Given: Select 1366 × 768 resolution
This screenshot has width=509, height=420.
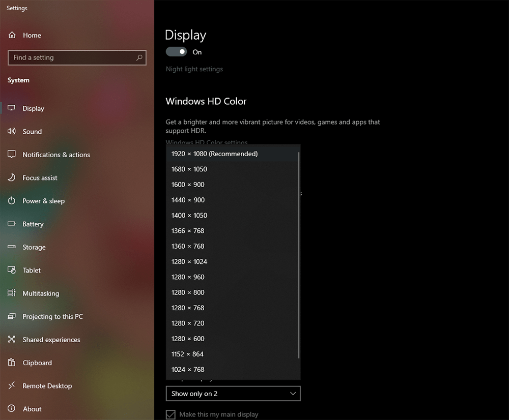Looking at the screenshot, I should 233,231.
